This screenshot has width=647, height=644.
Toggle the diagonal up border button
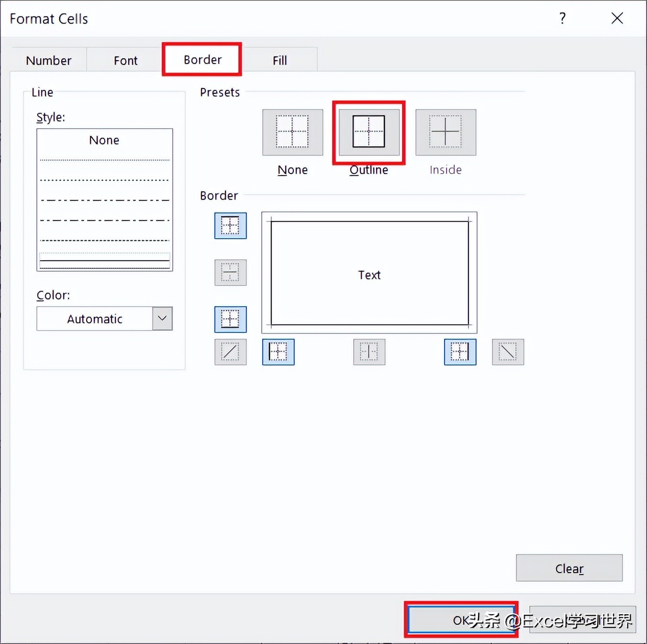(x=230, y=352)
